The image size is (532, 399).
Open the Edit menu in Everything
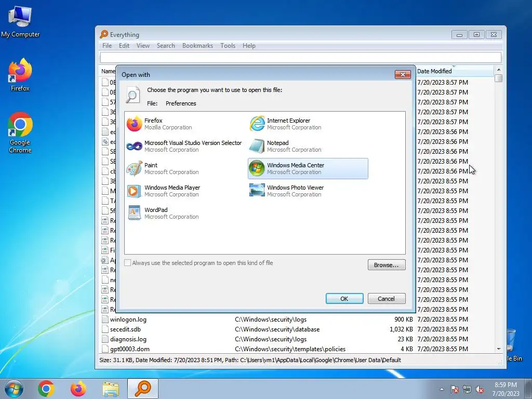click(124, 46)
